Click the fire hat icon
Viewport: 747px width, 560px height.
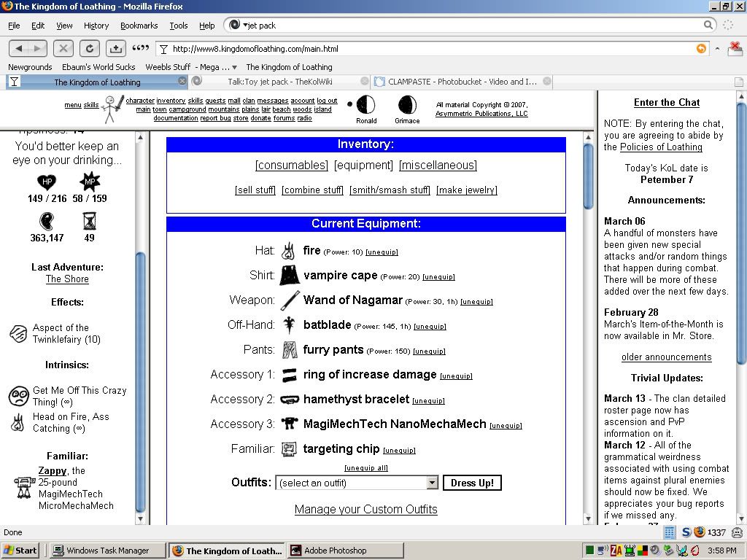(289, 251)
